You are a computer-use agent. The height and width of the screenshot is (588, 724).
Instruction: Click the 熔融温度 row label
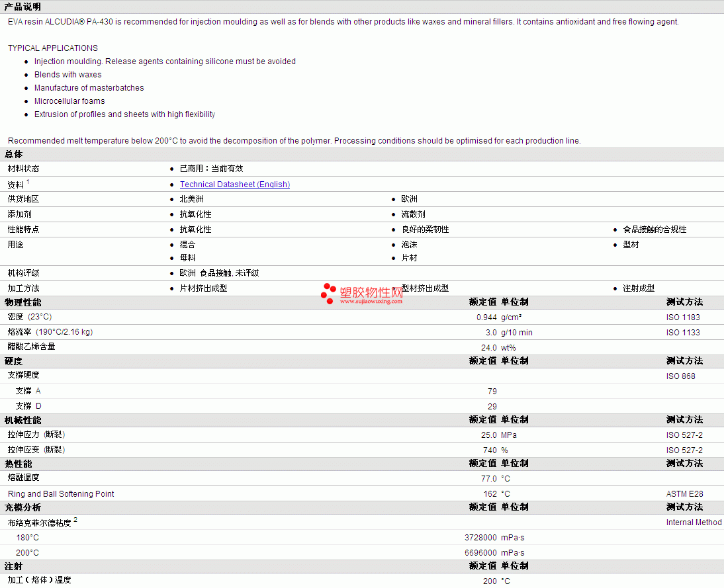[23, 478]
